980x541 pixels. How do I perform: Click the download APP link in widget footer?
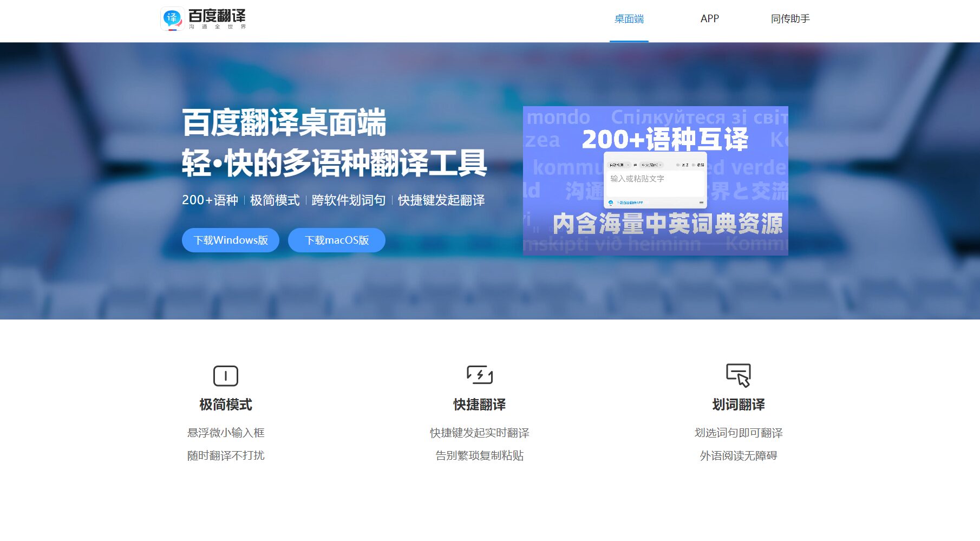(x=630, y=203)
